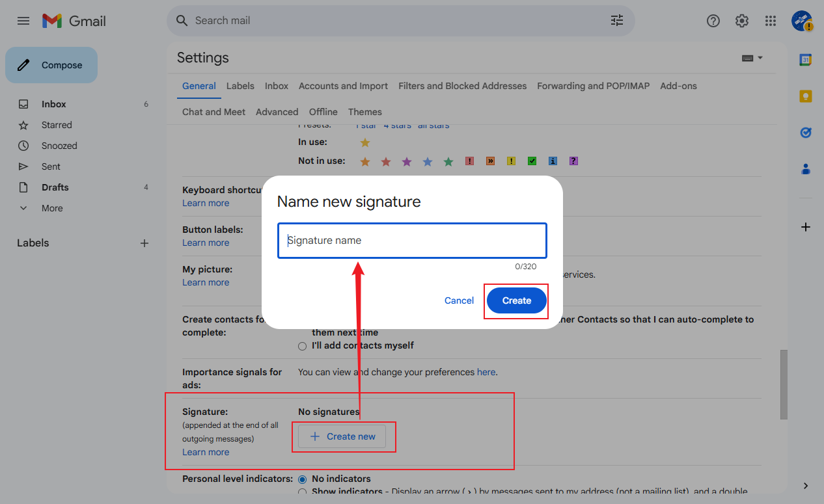Expand the side panel chevron arrow
This screenshot has height=504, width=824.
[806, 486]
